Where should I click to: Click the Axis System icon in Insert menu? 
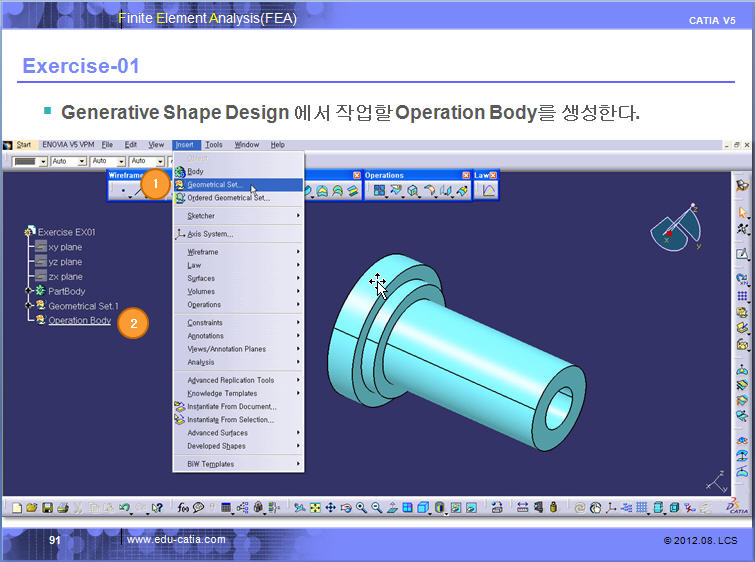click(180, 234)
